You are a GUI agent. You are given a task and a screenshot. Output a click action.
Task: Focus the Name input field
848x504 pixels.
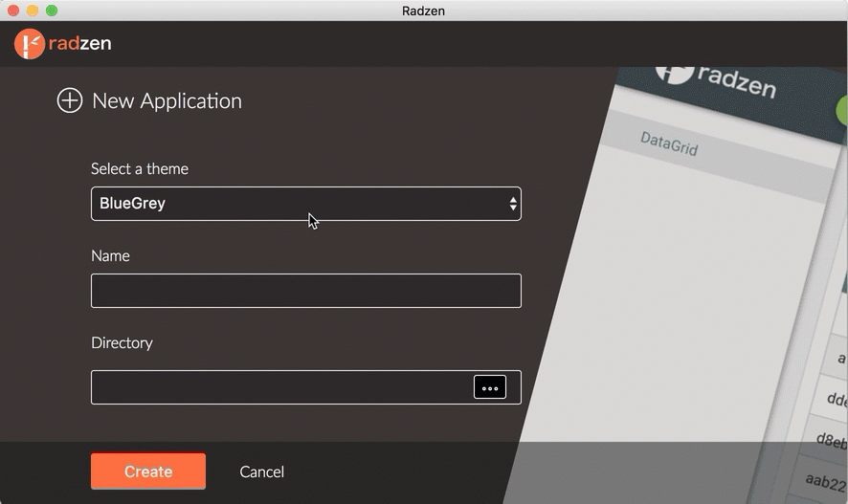[306, 291]
